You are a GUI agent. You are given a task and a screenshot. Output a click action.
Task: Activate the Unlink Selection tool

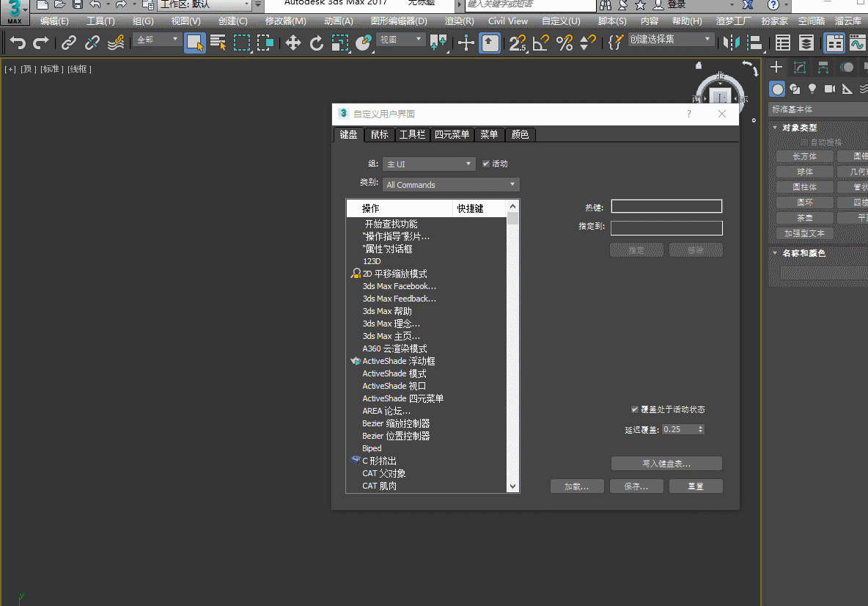point(92,43)
